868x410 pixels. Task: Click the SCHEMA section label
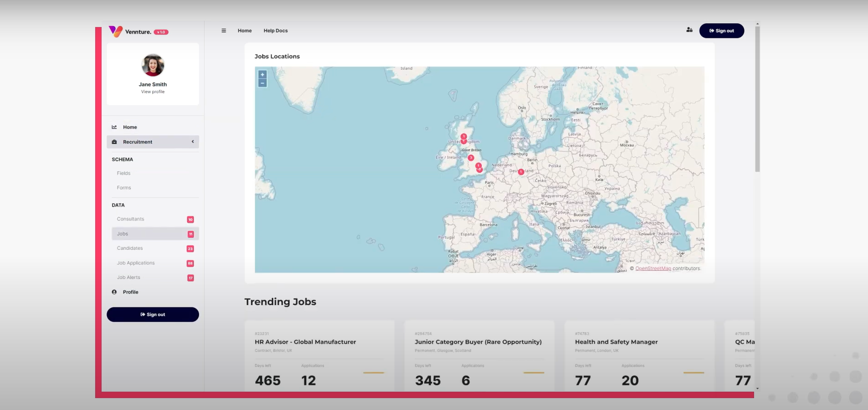(122, 159)
